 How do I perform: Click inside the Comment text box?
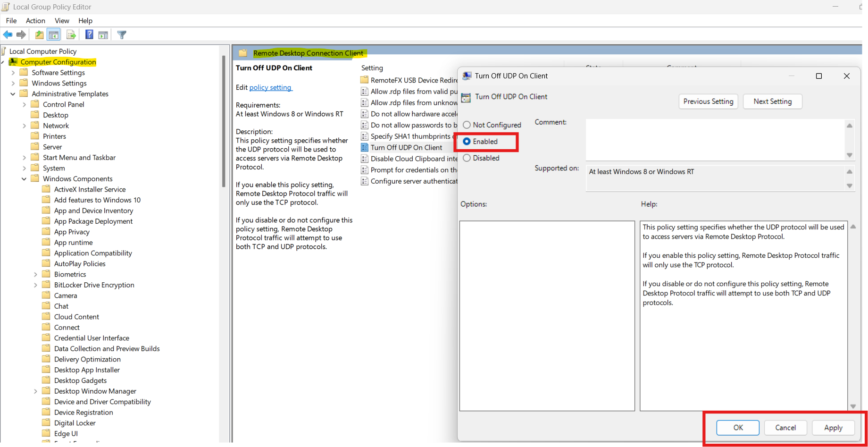coord(715,140)
